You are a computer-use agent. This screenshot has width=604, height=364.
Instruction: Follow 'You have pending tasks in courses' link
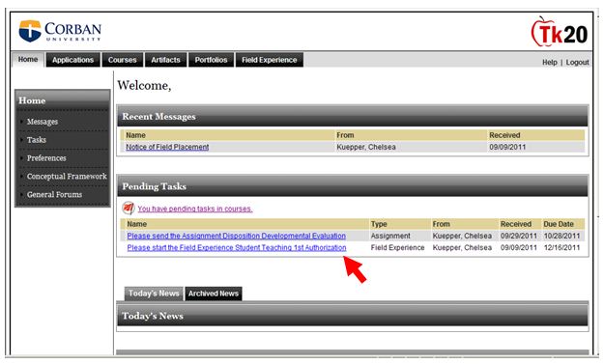click(x=195, y=209)
